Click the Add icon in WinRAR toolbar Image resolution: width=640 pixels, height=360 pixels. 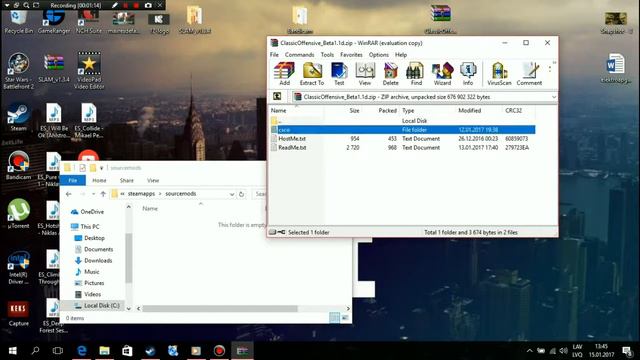tap(284, 73)
